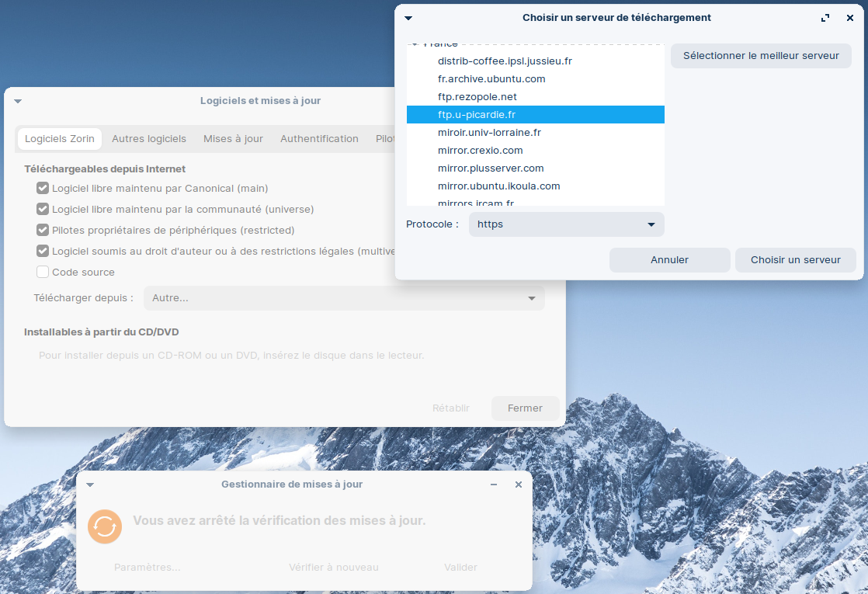Close the Gestionnaire de mises à jour window
The width and height of the screenshot is (868, 594).
519,485
